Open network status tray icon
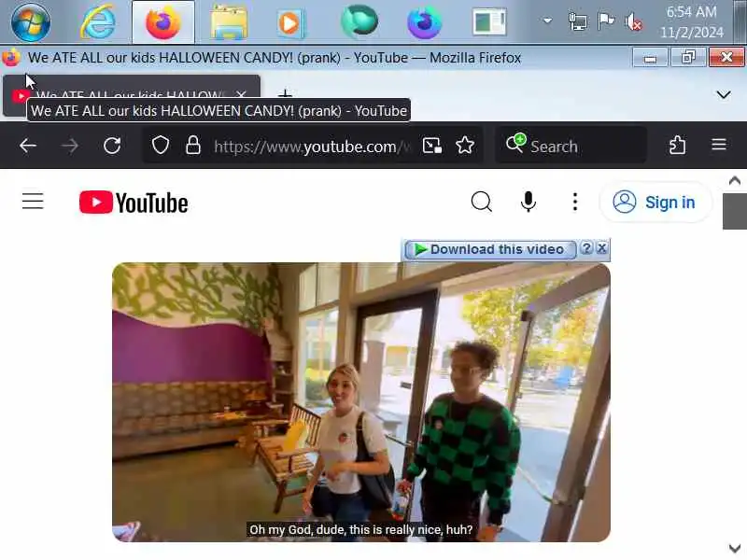The height and width of the screenshot is (560, 747). (577, 21)
